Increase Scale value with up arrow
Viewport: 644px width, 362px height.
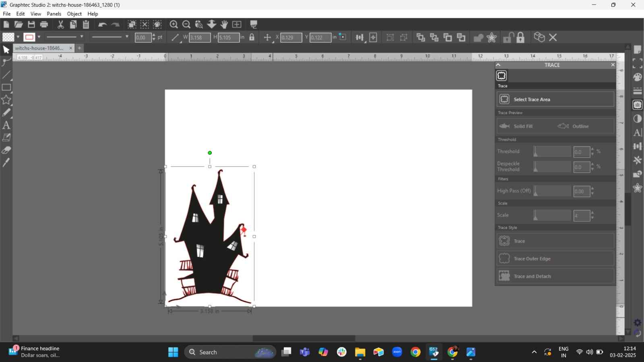[592, 213]
